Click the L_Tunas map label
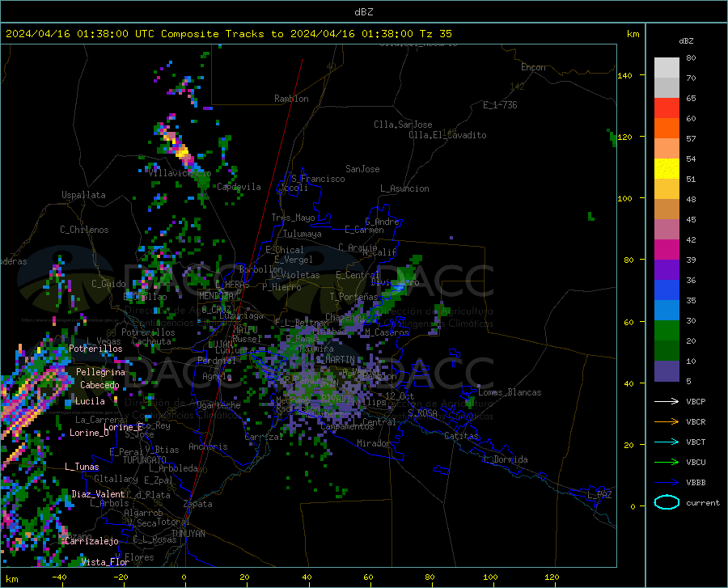Image resolution: width=728 pixels, height=588 pixels. (82, 467)
